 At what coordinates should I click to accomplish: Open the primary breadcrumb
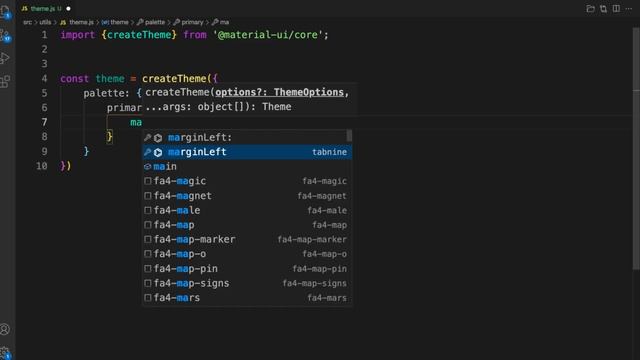tap(188, 22)
